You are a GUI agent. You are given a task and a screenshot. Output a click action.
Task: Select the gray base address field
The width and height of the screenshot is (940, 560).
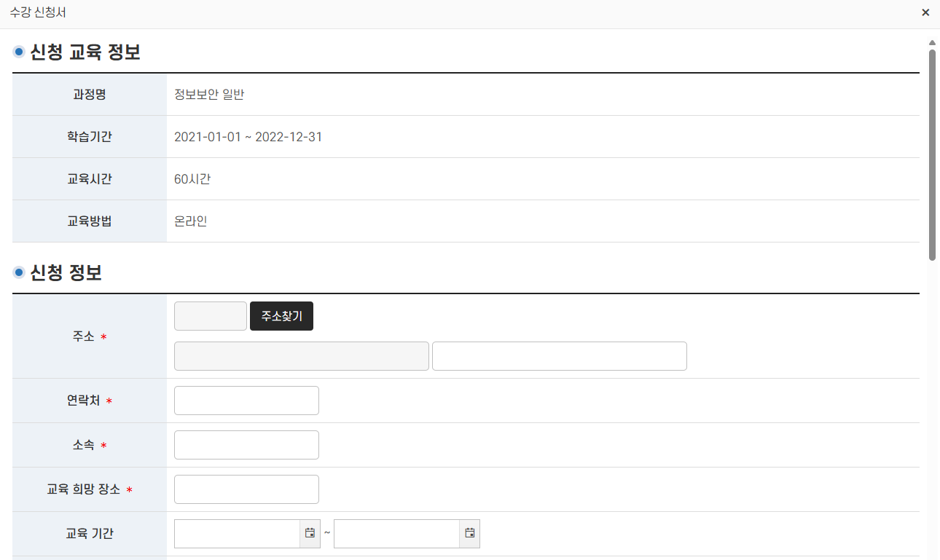click(301, 356)
